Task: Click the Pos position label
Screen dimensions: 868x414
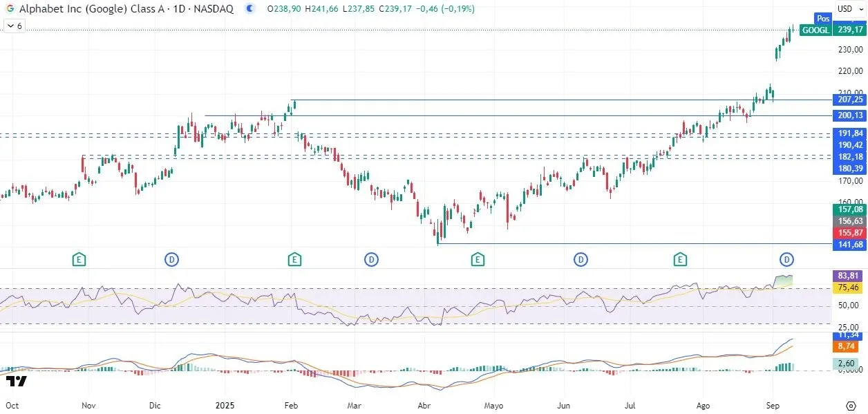Action: coord(822,19)
